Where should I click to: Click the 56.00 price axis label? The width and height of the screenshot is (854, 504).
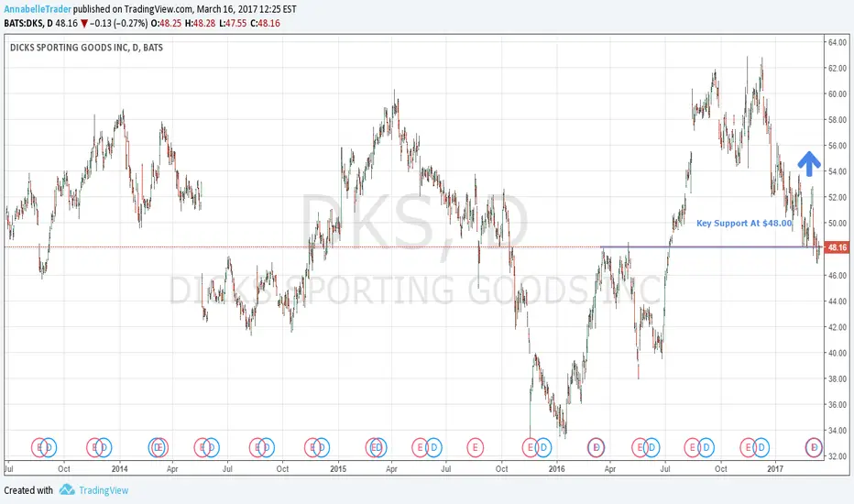[x=838, y=146]
